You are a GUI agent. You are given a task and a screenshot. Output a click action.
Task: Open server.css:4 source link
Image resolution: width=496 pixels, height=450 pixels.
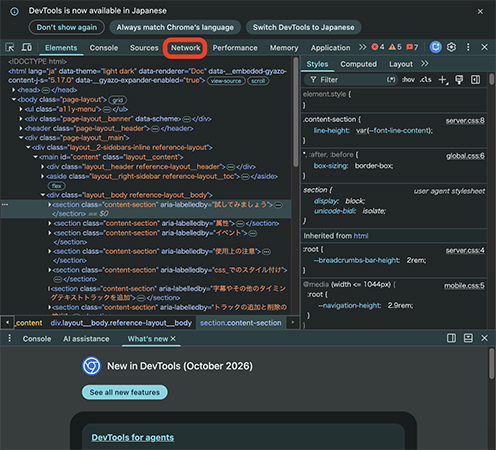[x=465, y=250]
